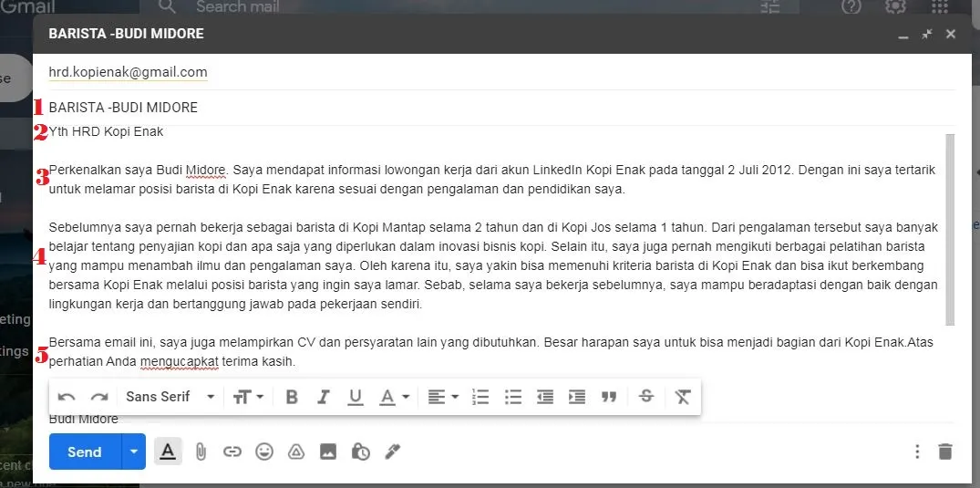Click the misspelled word mengucapkat

click(x=180, y=361)
